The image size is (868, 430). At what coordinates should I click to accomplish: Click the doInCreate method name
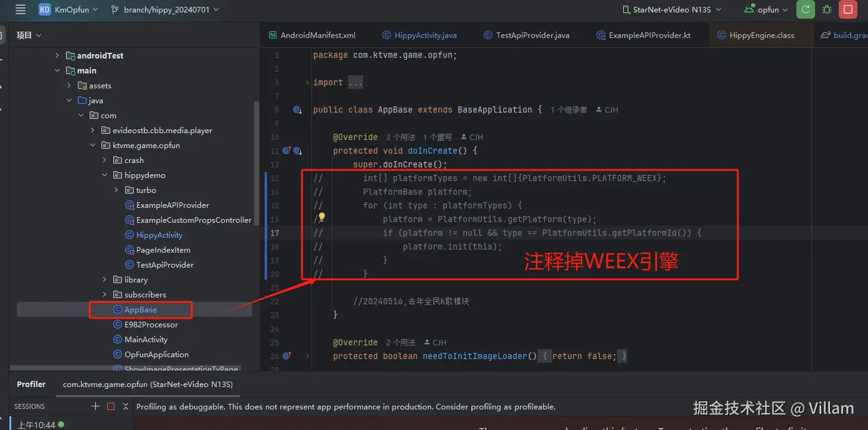click(x=433, y=151)
